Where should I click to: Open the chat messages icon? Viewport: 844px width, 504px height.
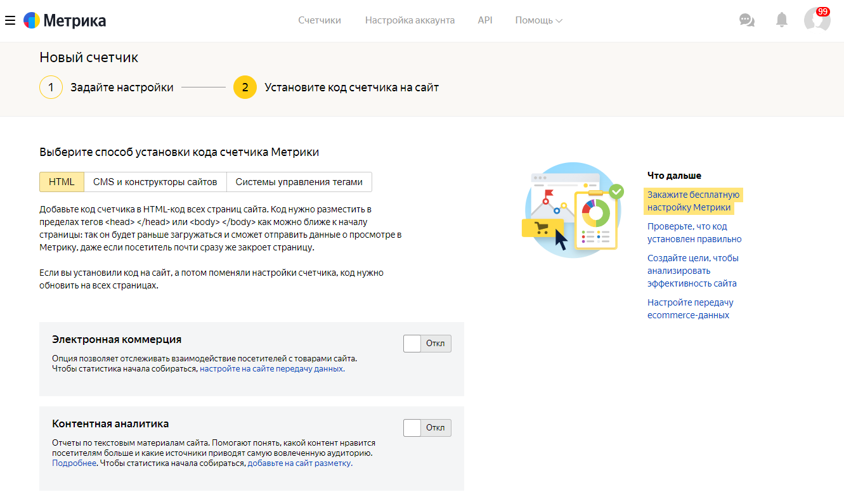tap(747, 20)
